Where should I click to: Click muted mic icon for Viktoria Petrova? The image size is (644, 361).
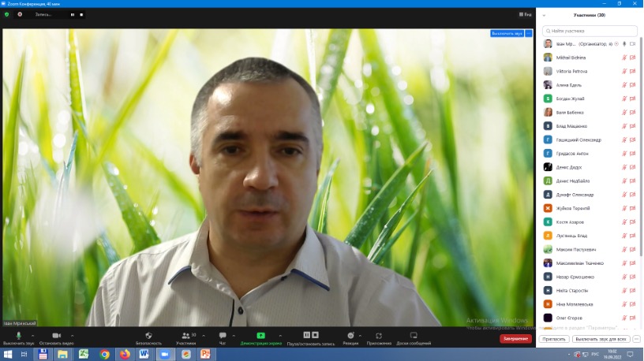point(624,72)
